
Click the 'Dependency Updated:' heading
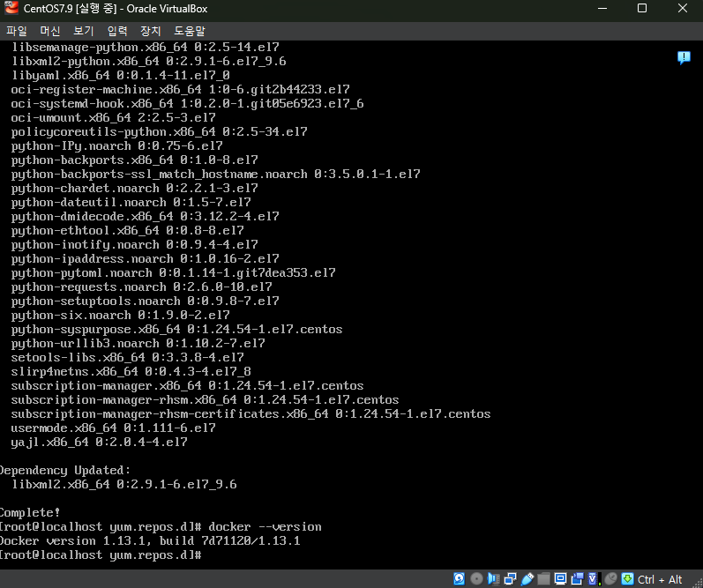[65, 470]
